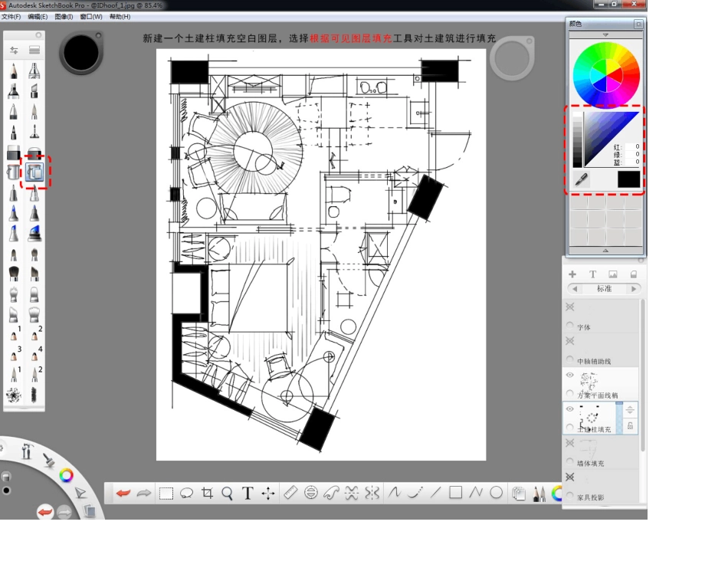Screen dimensions: 728x584
Task: Click the black brush puck
Action: point(81,53)
